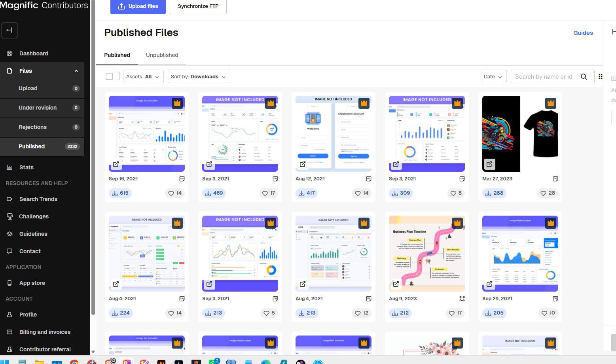Screen dimensions: 616x364
Task: Click the Search Trends tag icon
Action: (x=9, y=199)
